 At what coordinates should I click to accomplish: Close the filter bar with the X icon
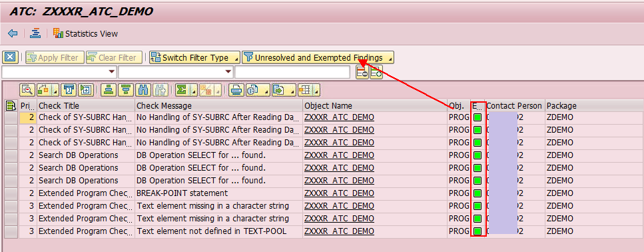(10, 57)
